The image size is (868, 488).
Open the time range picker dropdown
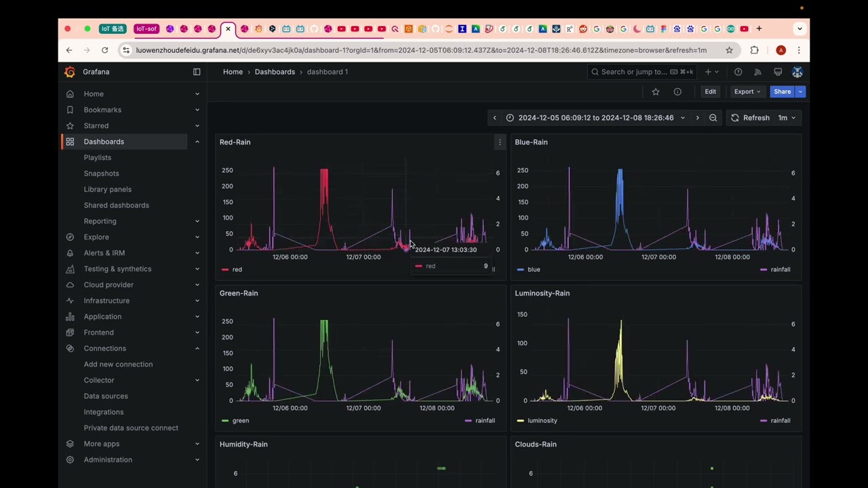tap(595, 118)
